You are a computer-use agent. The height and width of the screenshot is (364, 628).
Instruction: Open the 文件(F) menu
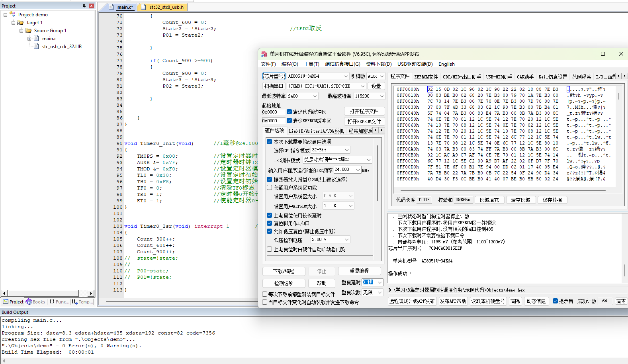pyautogui.click(x=268, y=64)
